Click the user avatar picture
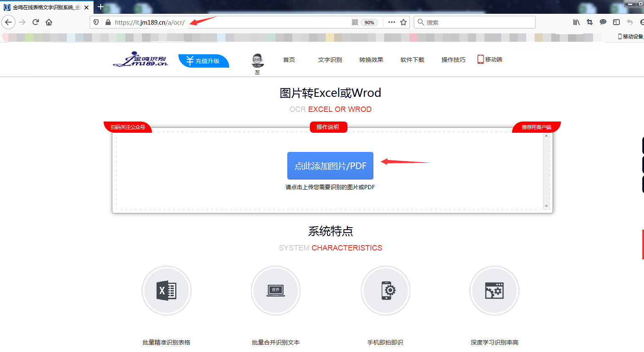The height and width of the screenshot is (352, 644). coord(258,61)
